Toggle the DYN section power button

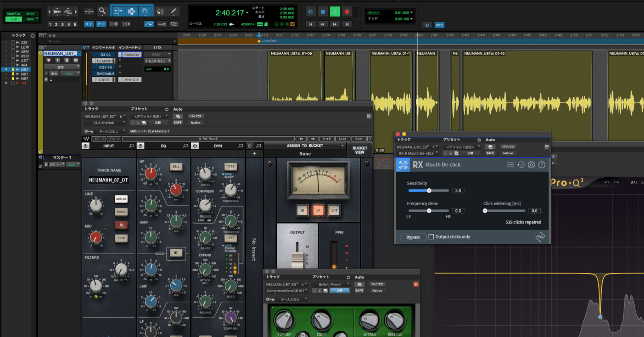195,146
